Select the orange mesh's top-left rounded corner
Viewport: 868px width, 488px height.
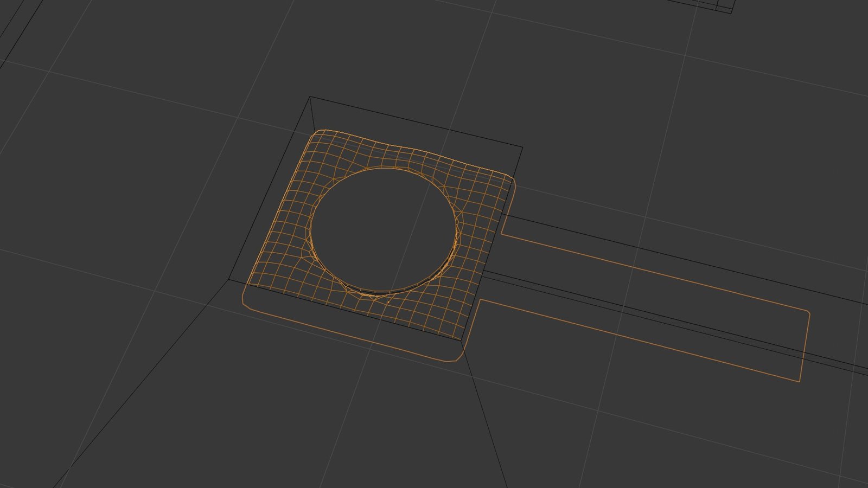pyautogui.click(x=320, y=132)
